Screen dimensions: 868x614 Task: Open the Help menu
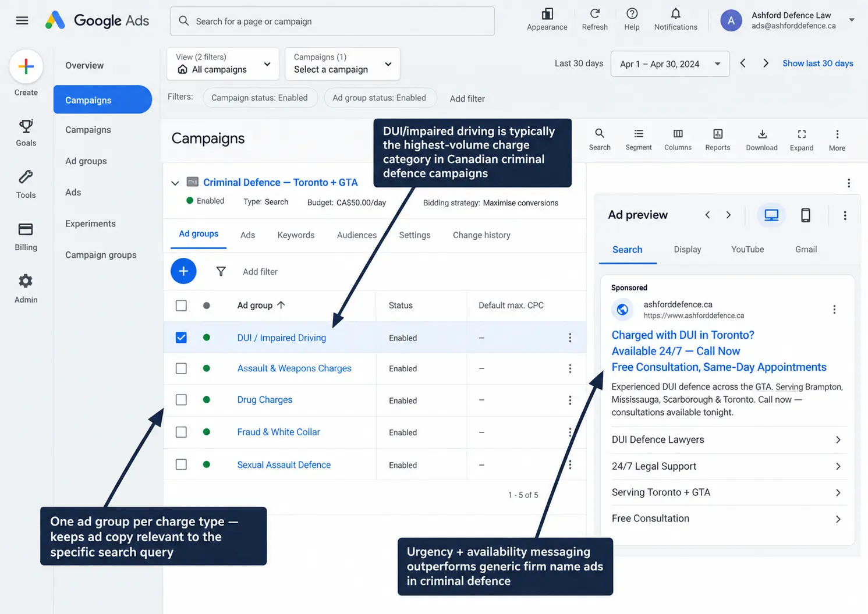tap(632, 19)
